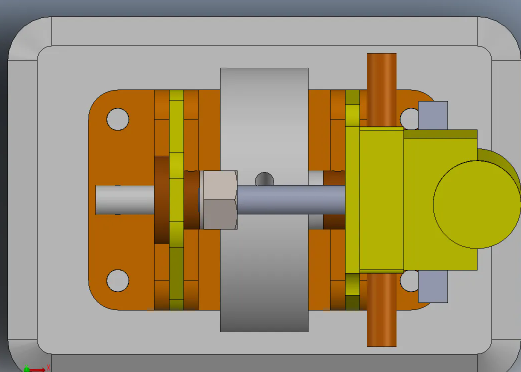The image size is (521, 372).
Task: Select the orange base plate's left face
Action: tap(121, 200)
